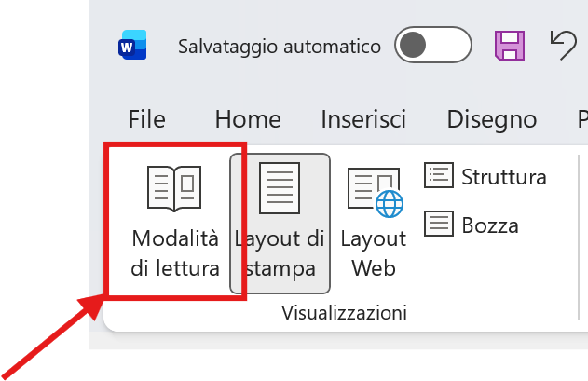Click the Bozza draft lines icon
The image size is (588, 381).
click(439, 224)
